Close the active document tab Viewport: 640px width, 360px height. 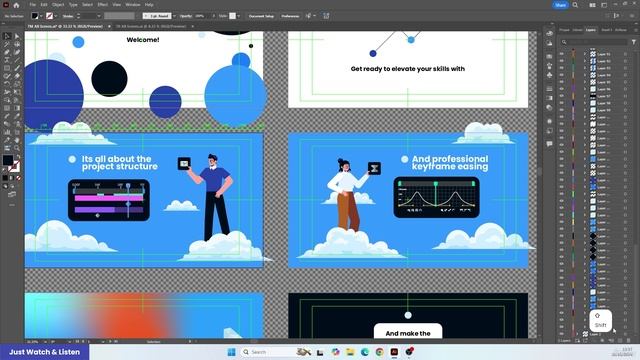click(x=109, y=26)
